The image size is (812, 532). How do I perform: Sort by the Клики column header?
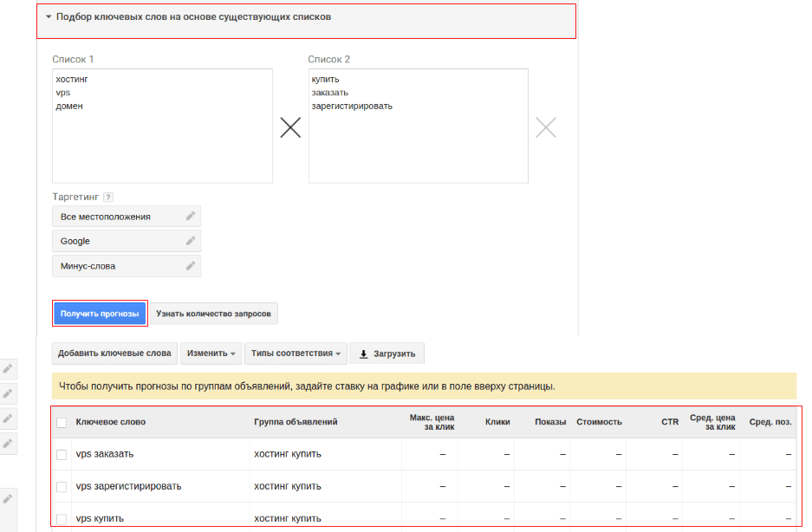point(497,422)
